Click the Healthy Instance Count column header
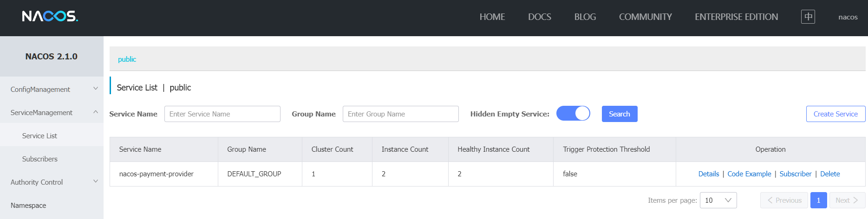This screenshot has width=868, height=219. pyautogui.click(x=501, y=149)
